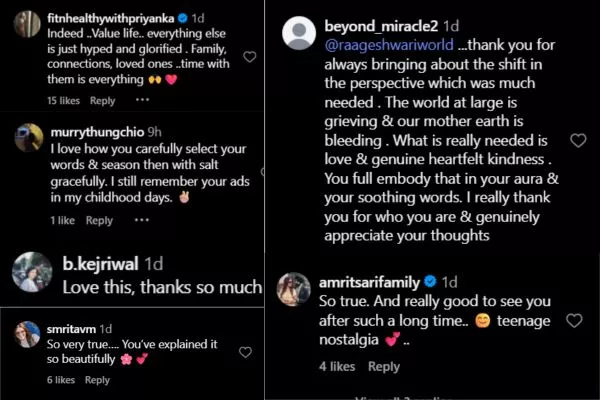Open beyond_miracle2's default avatar
Screen dimensions: 600x400
(299, 34)
